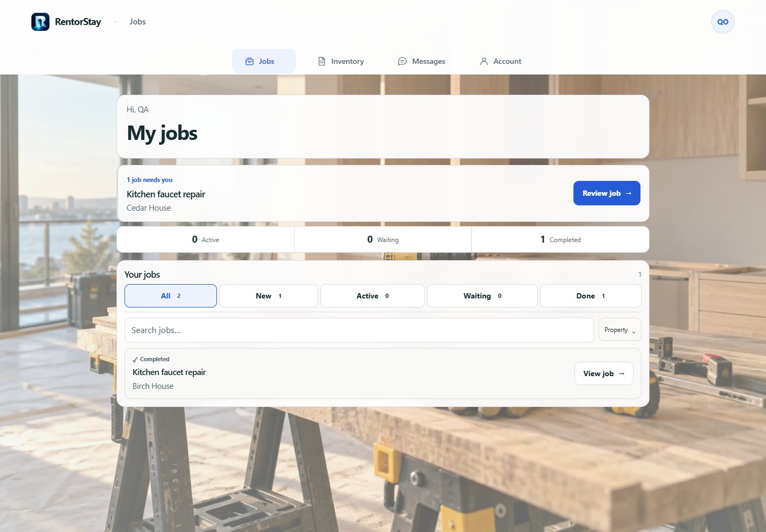This screenshot has height=532, width=766.
Task: Filter jobs by All
Action: 171,296
